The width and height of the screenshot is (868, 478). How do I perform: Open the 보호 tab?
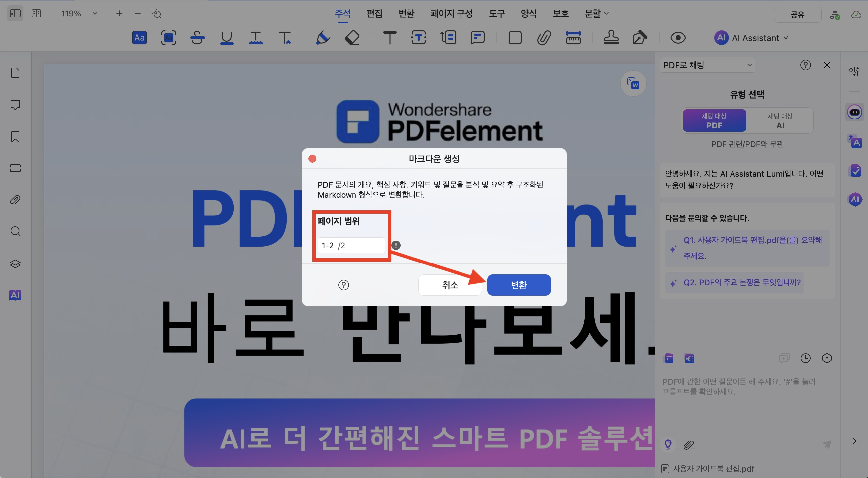[x=560, y=14]
